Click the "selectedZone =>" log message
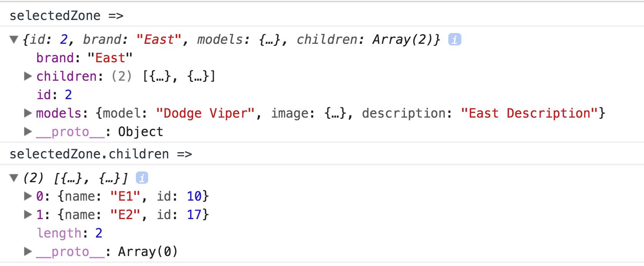Viewport: 644px width, 266px height. [66, 16]
